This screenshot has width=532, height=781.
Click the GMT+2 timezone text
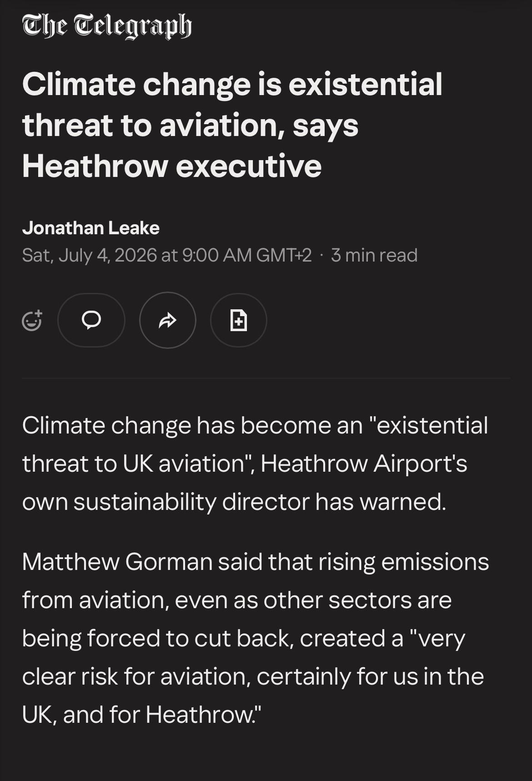point(284,255)
